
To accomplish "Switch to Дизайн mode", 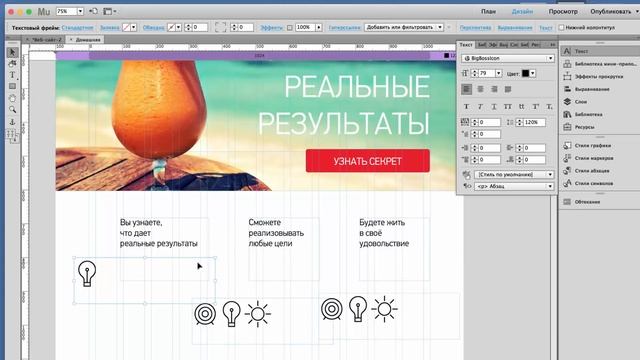I will [522, 11].
